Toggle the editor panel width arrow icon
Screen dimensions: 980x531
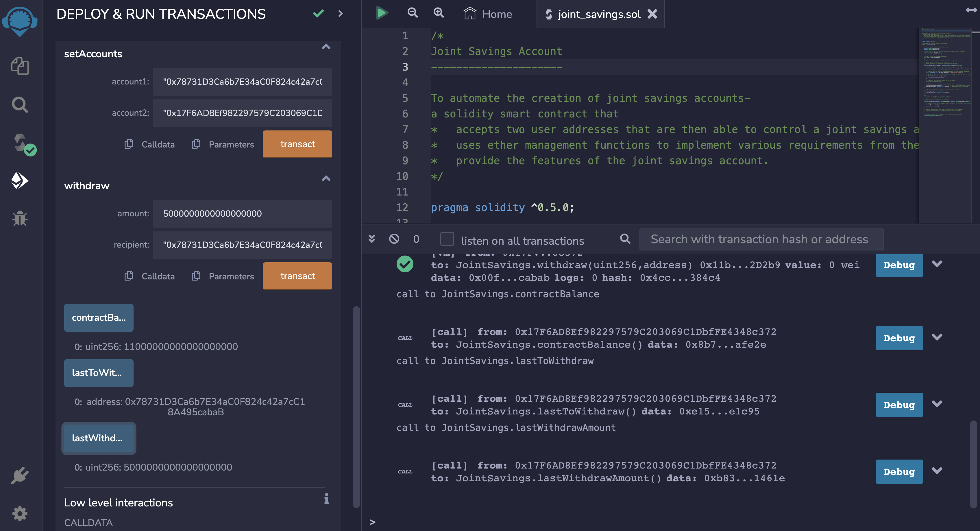click(x=971, y=10)
